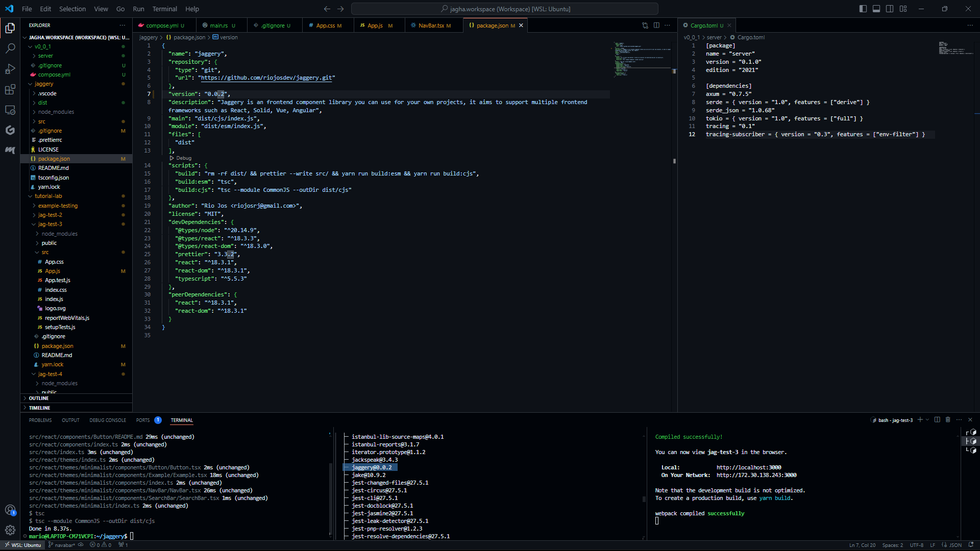Expand the TIMELINE section
The width and height of the screenshot is (980, 551).
tap(76, 408)
